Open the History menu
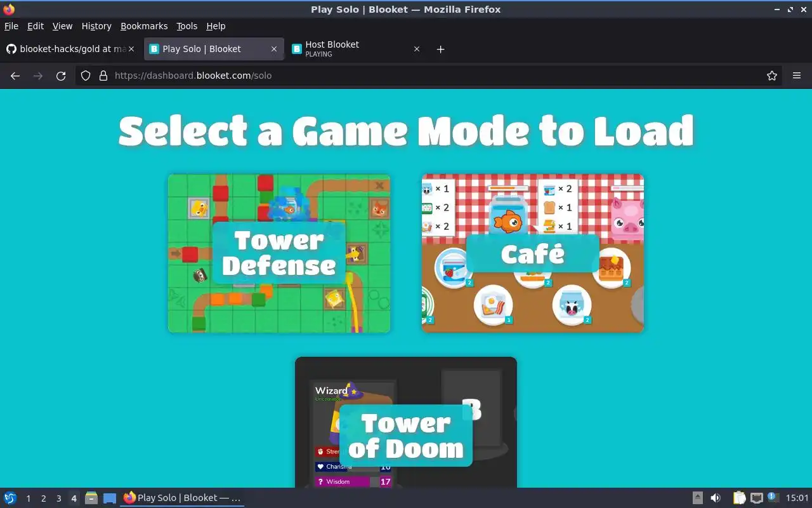 (96, 26)
